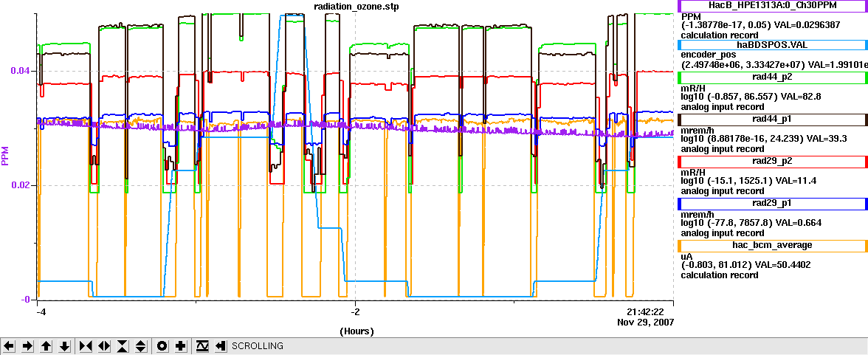
Task: Click the PPM y-axis label
Action: pyautogui.click(x=6, y=156)
